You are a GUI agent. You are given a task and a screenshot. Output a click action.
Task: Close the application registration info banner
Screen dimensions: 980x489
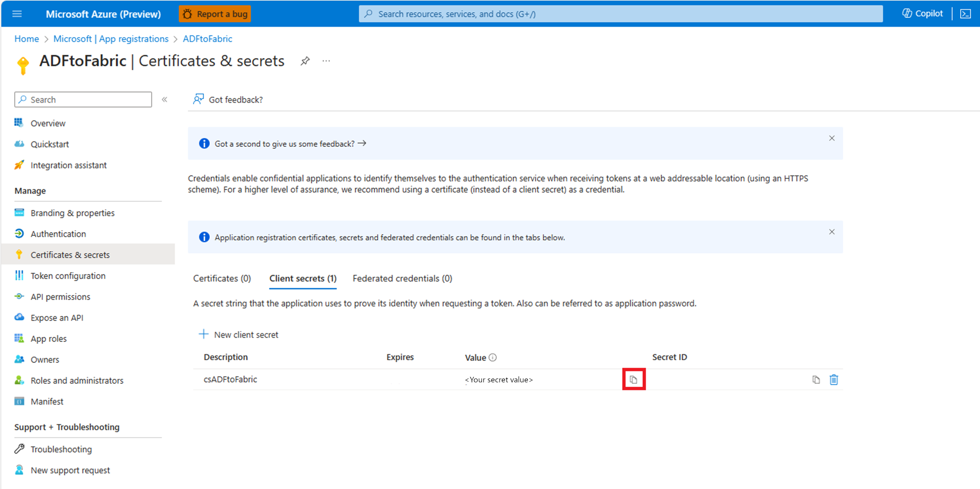click(x=832, y=232)
